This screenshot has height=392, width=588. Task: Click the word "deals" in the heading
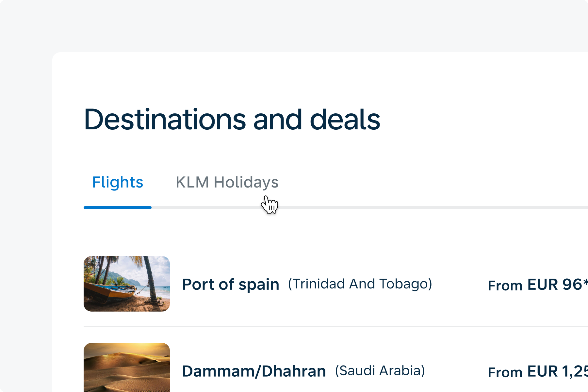pyautogui.click(x=345, y=120)
